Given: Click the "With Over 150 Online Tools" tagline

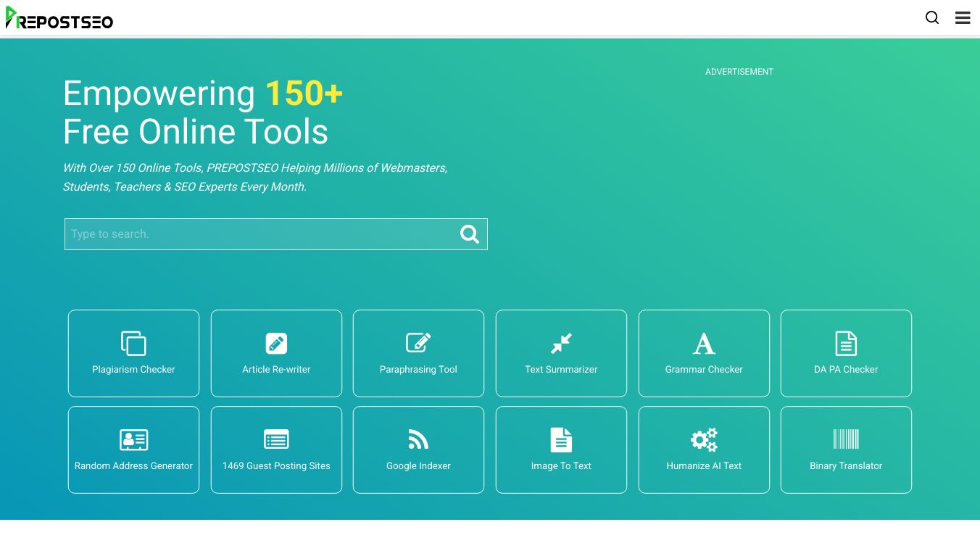Looking at the screenshot, I should click(x=255, y=177).
